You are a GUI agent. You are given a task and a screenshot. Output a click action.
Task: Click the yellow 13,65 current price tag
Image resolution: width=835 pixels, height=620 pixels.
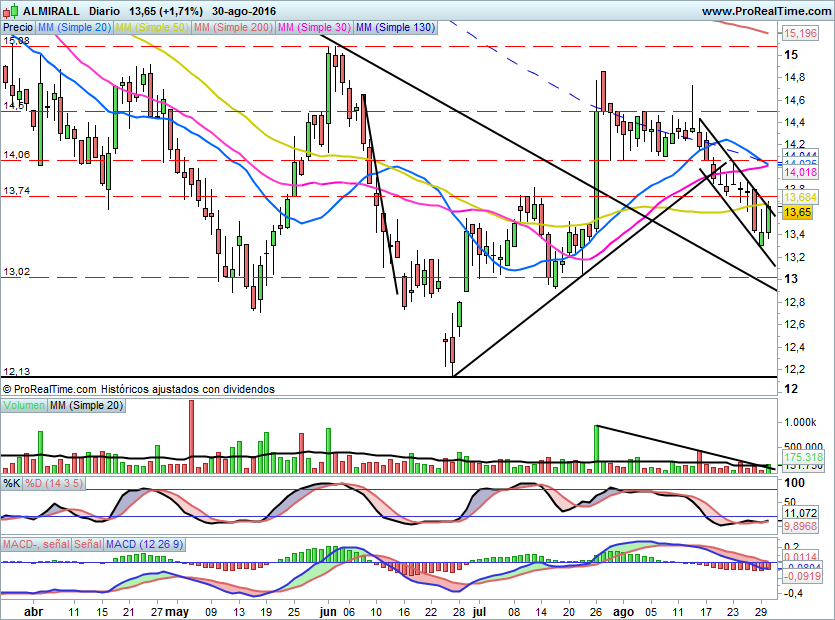(797, 213)
